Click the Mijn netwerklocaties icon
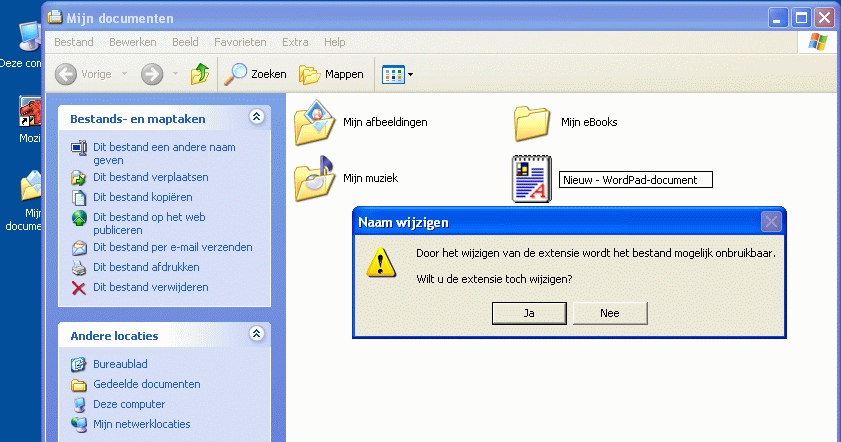The width and height of the screenshot is (841, 442). (x=79, y=425)
